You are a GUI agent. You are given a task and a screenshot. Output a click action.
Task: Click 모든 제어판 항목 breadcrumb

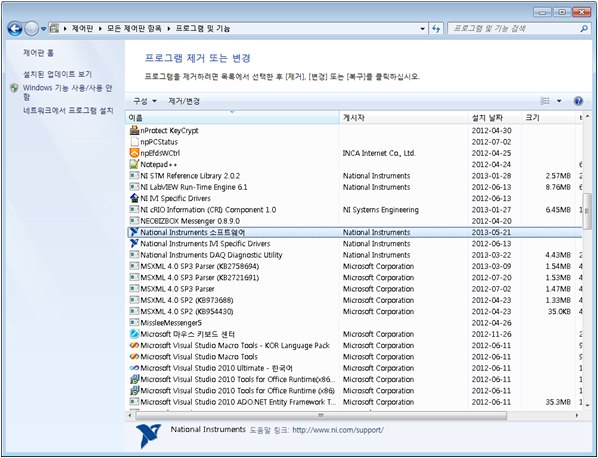pos(134,29)
